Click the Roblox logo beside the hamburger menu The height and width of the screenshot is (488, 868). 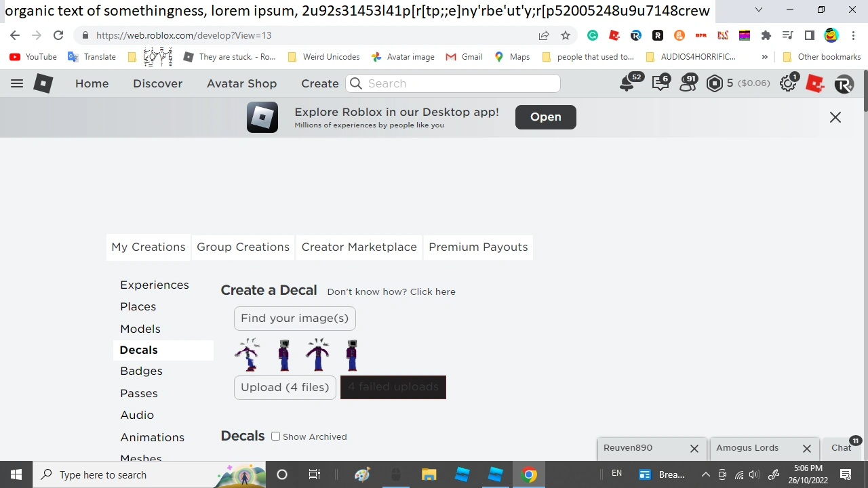pos(43,83)
